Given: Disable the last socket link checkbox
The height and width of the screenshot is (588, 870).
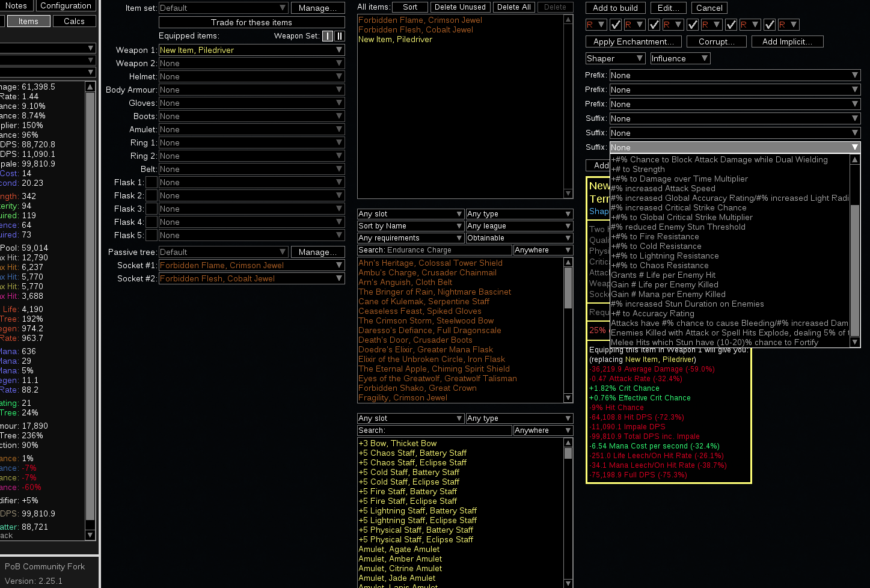Looking at the screenshot, I should pyautogui.click(x=770, y=25).
